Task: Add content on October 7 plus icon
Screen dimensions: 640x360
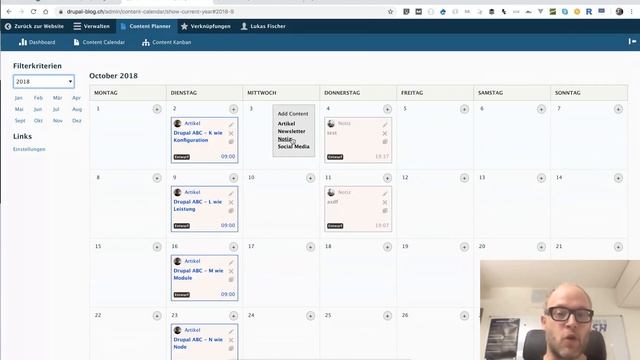Action: click(618, 109)
